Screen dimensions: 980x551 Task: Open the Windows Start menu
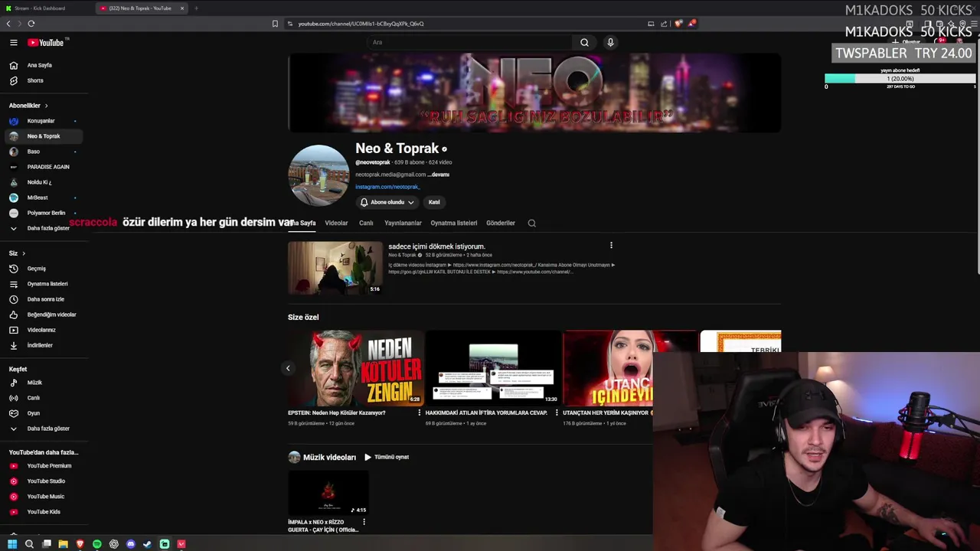tap(12, 544)
